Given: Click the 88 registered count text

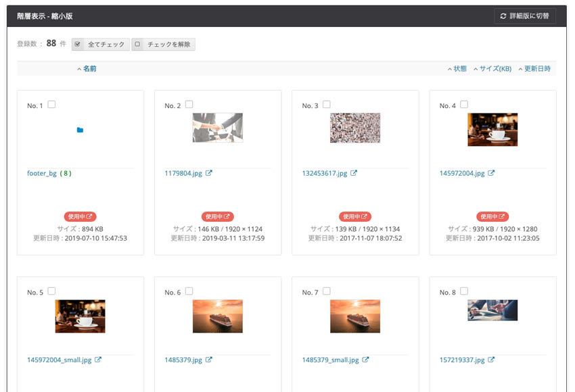Looking at the screenshot, I should [51, 43].
